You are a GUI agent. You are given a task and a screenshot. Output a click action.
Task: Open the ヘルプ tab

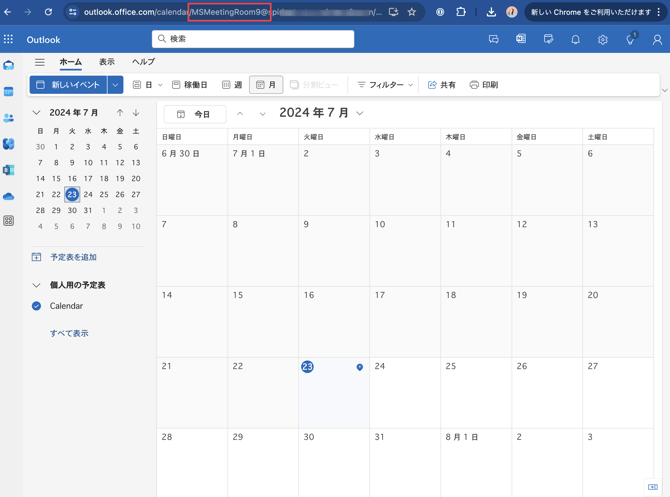pyautogui.click(x=143, y=62)
